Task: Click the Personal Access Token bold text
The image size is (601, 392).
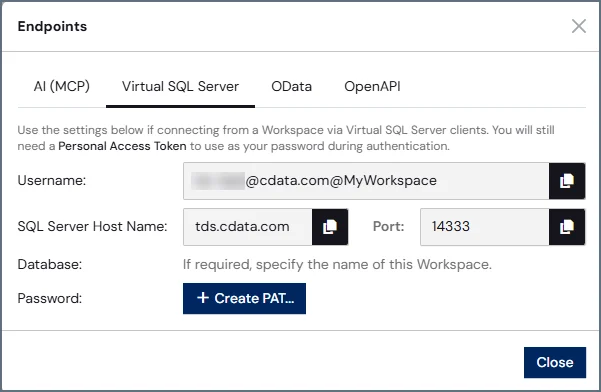Action: (x=122, y=146)
